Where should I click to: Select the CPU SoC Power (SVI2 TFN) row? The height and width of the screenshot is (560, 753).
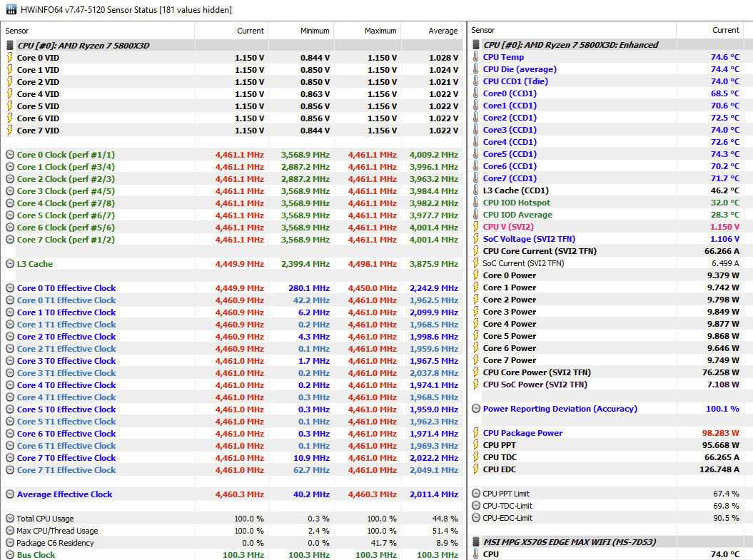coord(610,385)
